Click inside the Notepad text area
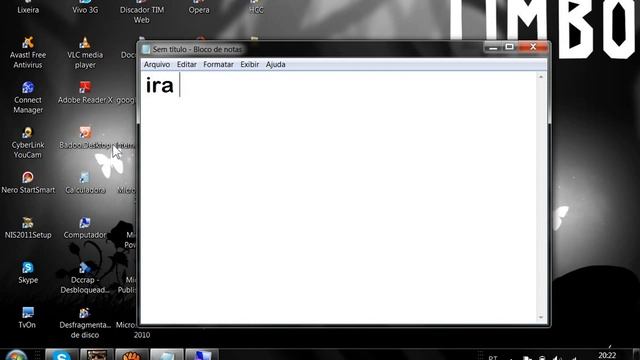The image size is (640, 360). (x=339, y=197)
